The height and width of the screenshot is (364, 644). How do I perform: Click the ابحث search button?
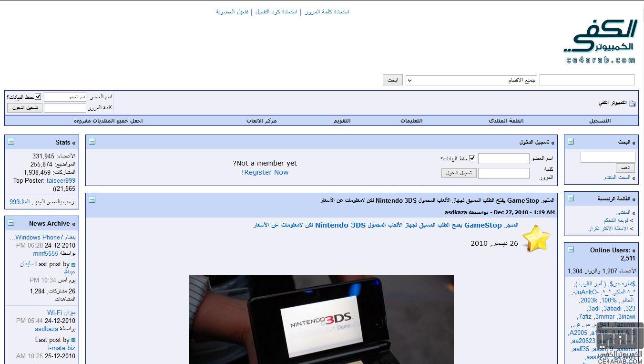coord(393,80)
